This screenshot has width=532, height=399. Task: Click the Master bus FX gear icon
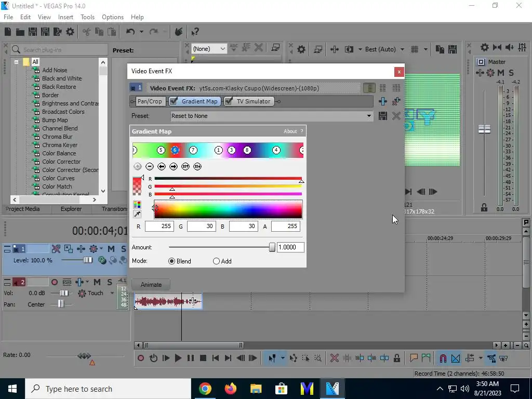490,73
